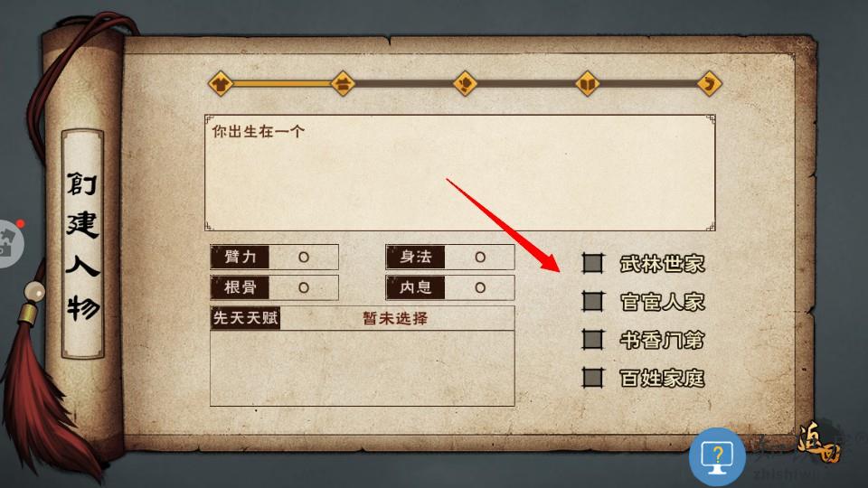Viewport: 868px width, 488px height.
Task: Open the book-shaped fourth step icon
Action: point(588,84)
